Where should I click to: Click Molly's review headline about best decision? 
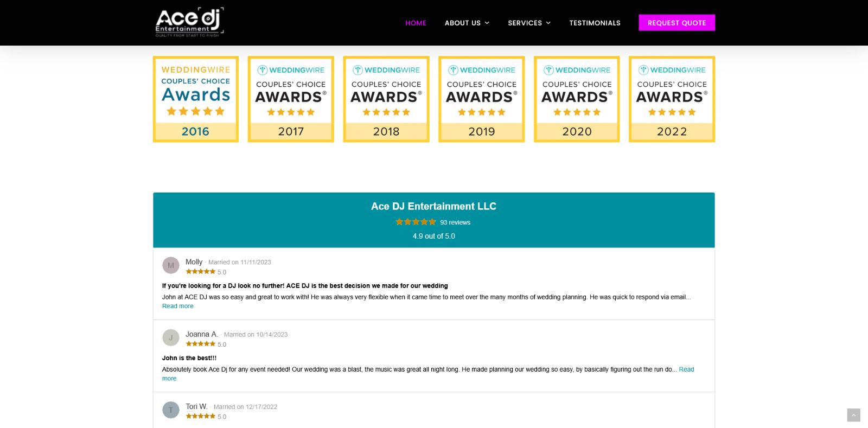coord(305,286)
